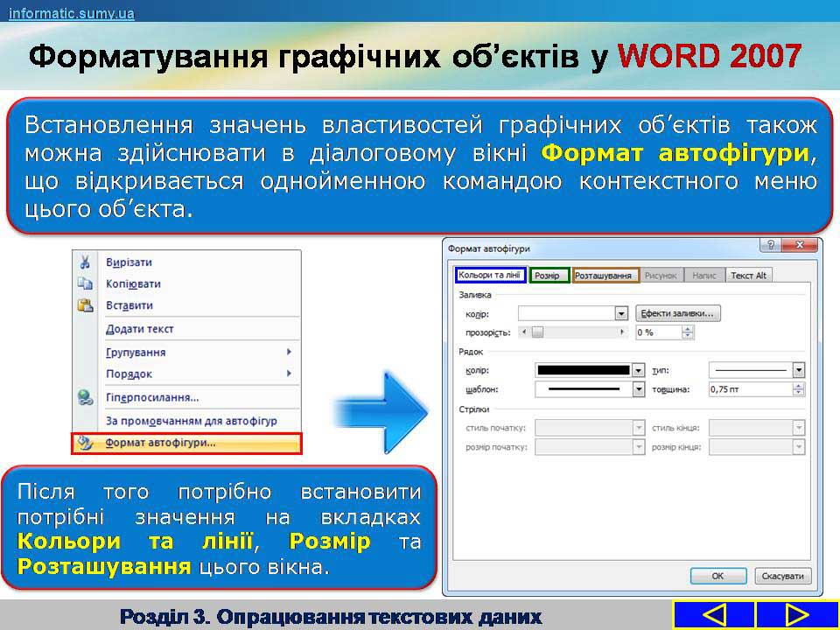Click the Copy icon next to Копіювати
The width and height of the screenshot is (840, 630).
click(85, 283)
